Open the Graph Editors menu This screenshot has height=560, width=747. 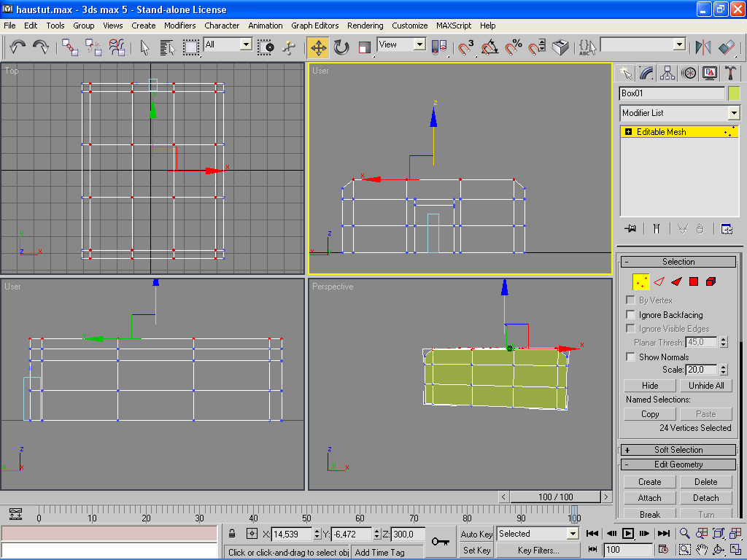[315, 26]
